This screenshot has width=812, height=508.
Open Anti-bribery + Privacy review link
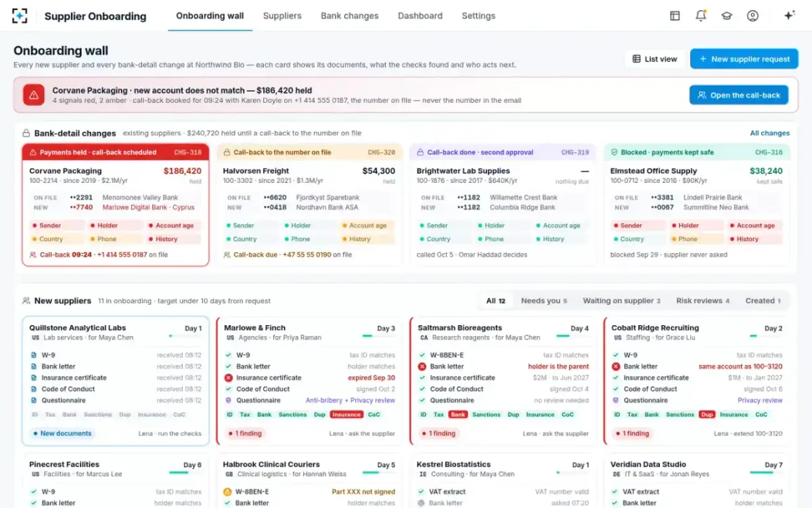(x=351, y=400)
